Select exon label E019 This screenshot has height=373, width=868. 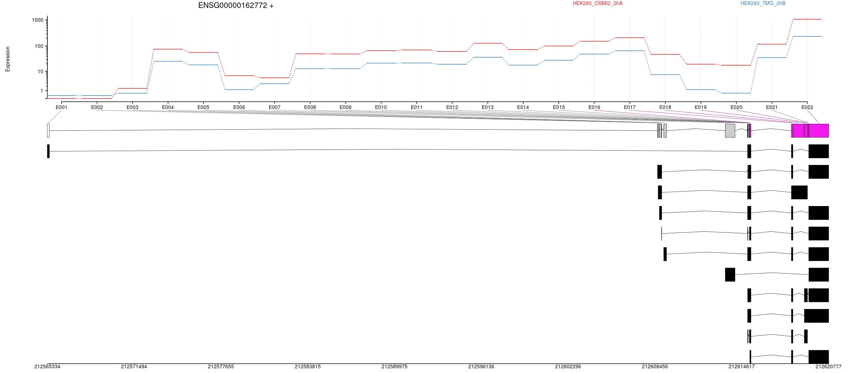tap(701, 107)
